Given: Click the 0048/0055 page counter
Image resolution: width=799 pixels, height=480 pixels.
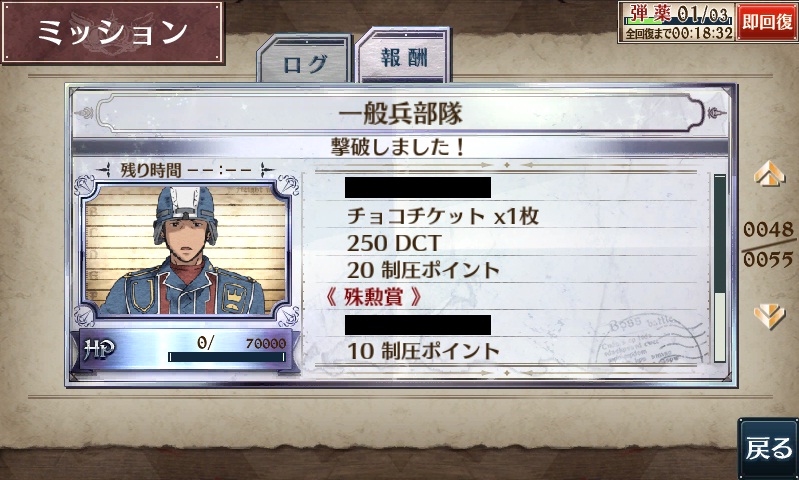Looking at the screenshot, I should pos(768,245).
